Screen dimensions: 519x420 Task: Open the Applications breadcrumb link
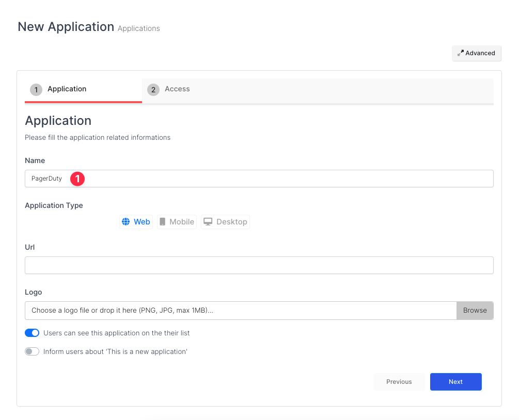point(138,28)
